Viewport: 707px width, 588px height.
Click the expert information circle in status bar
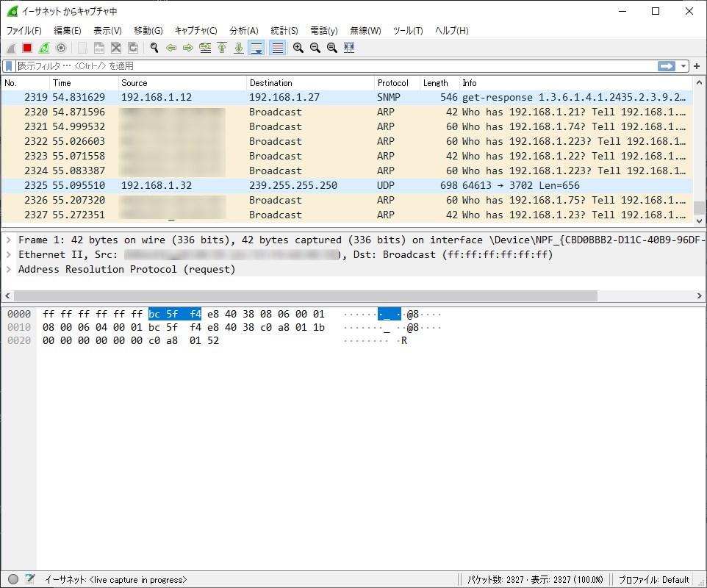(13, 579)
